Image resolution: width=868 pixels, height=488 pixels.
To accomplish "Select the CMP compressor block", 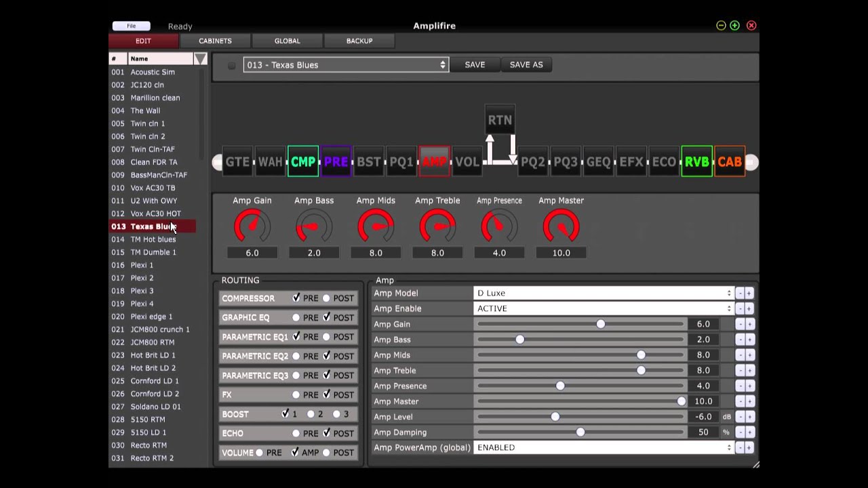I will (303, 162).
